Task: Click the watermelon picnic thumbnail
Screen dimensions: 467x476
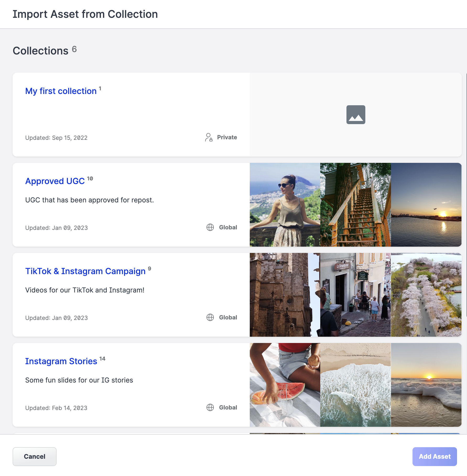Action: coord(285,385)
